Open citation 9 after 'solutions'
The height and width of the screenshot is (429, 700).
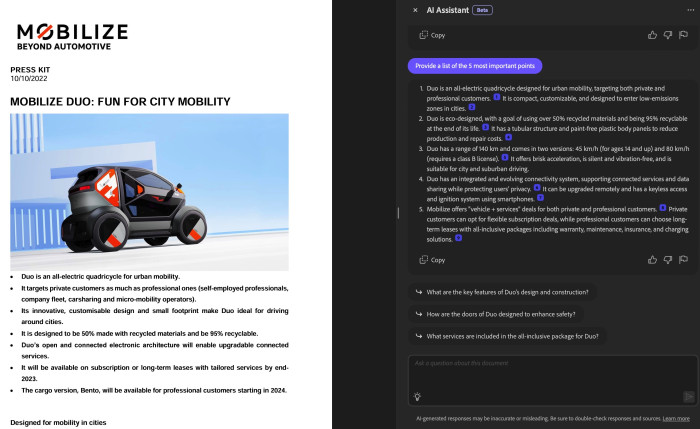click(458, 238)
